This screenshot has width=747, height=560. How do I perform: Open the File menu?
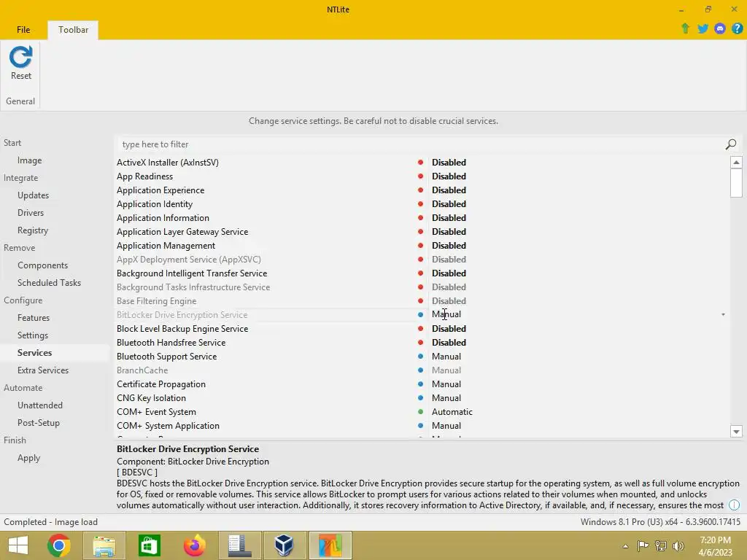23,29
